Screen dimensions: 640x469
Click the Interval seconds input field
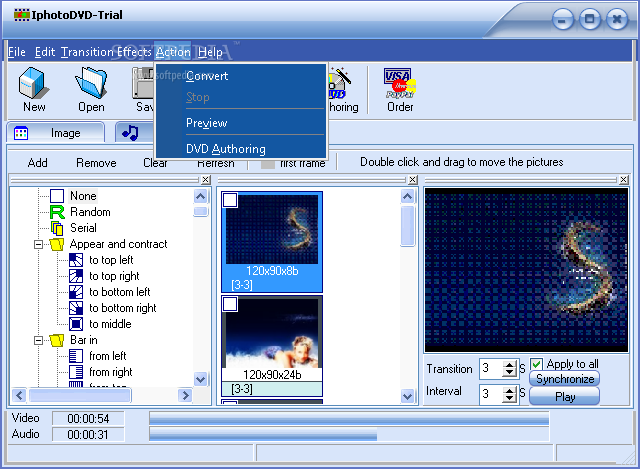[491, 394]
